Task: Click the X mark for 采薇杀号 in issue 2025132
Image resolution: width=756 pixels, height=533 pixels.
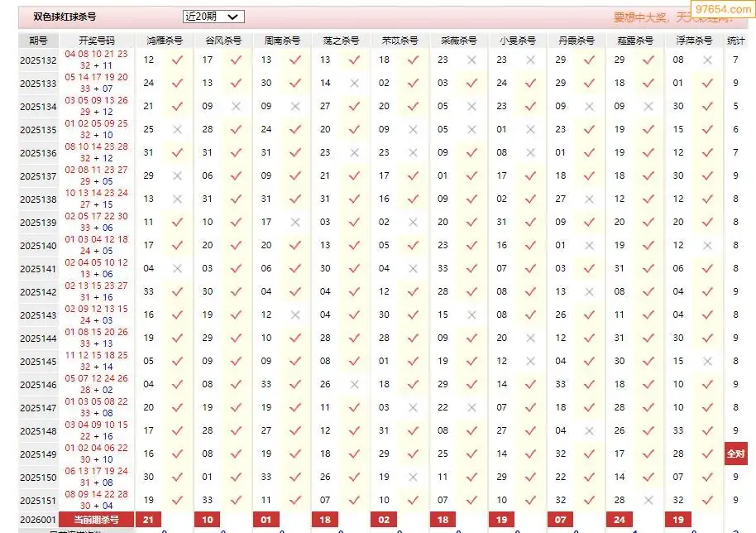Action: 471,60
